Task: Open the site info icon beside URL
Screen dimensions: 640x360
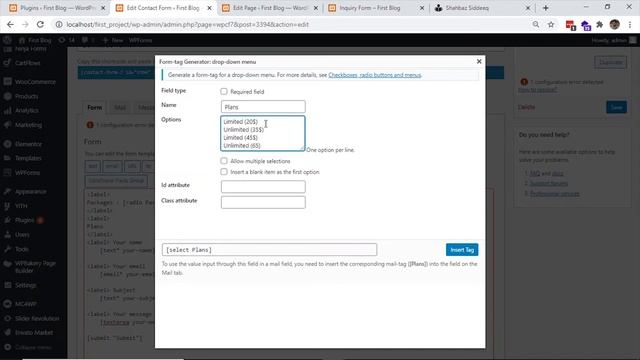Action: point(59,24)
